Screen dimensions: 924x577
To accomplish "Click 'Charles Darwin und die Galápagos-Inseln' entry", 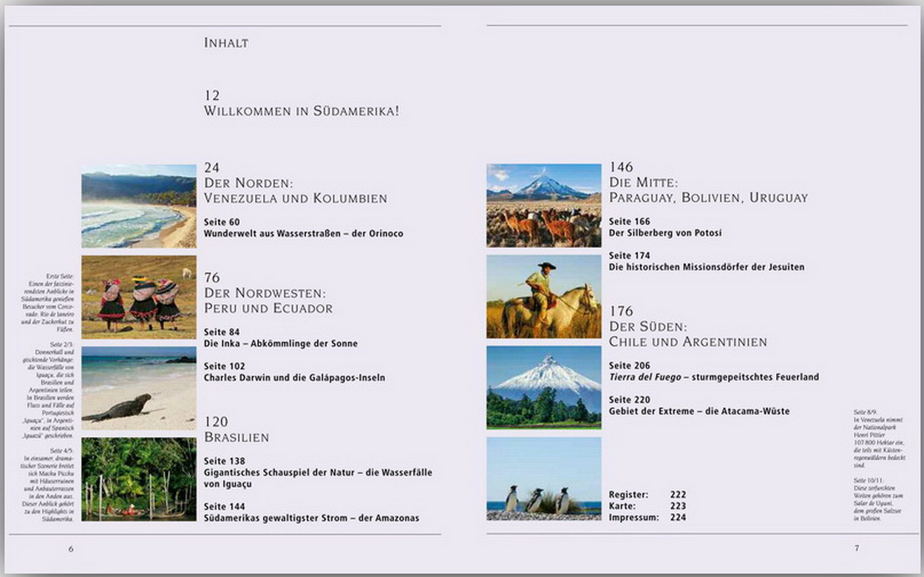I will coord(294,377).
